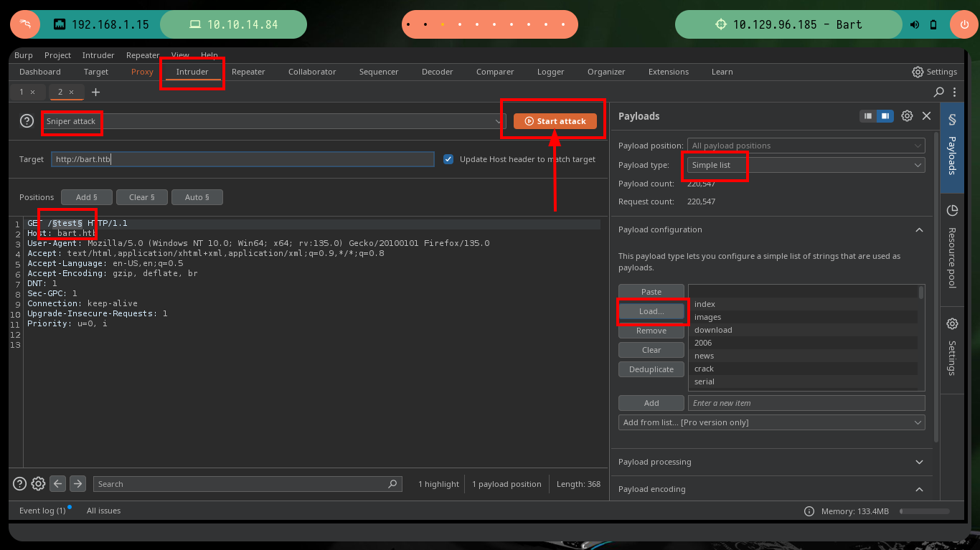Click the memory info icon in status bar

(809, 511)
